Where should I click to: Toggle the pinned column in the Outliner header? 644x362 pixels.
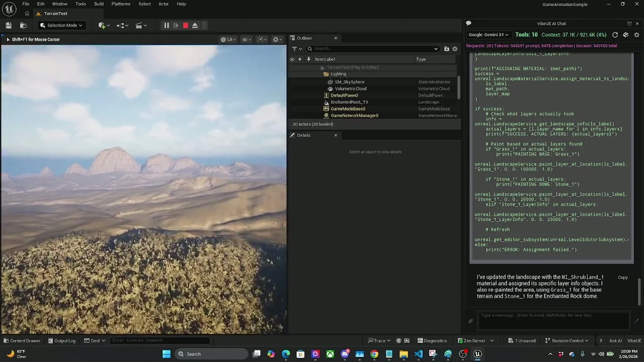coord(308,59)
